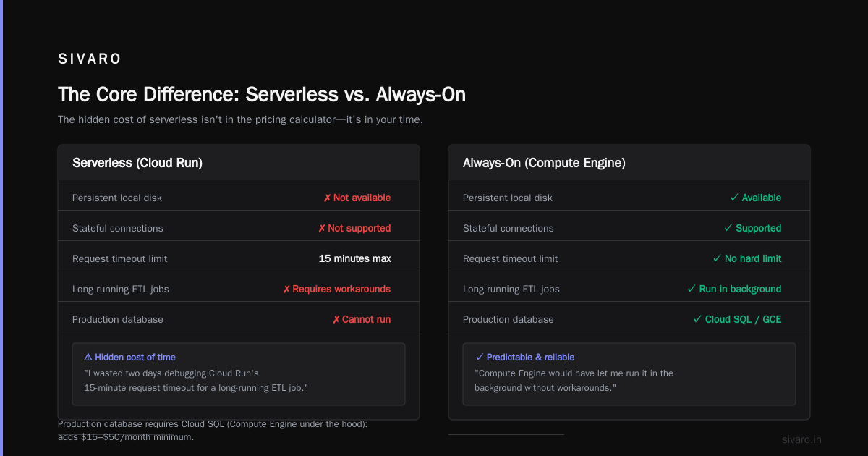868x456 pixels.
Task: Click the '✓ Supported' value
Action: coord(752,228)
